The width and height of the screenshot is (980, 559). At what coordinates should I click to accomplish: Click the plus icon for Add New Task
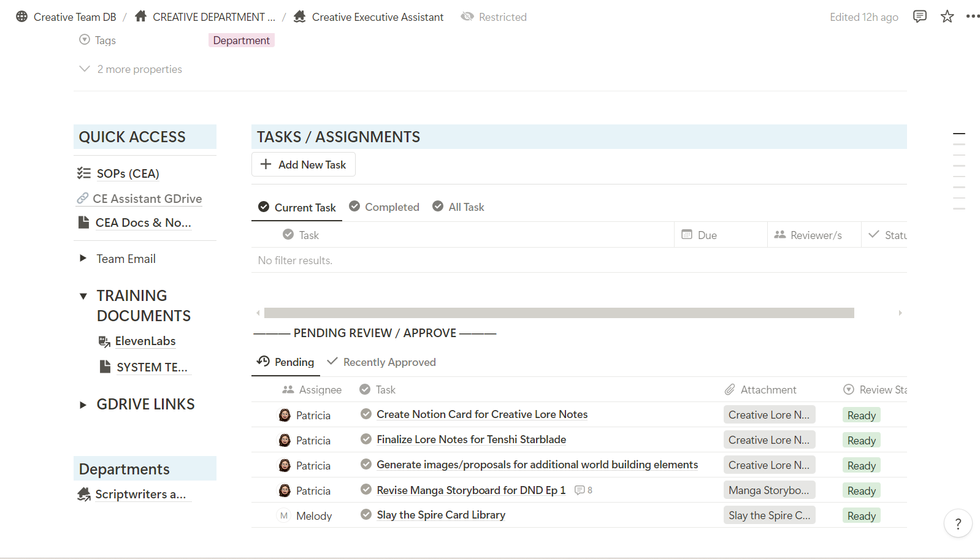(x=266, y=164)
